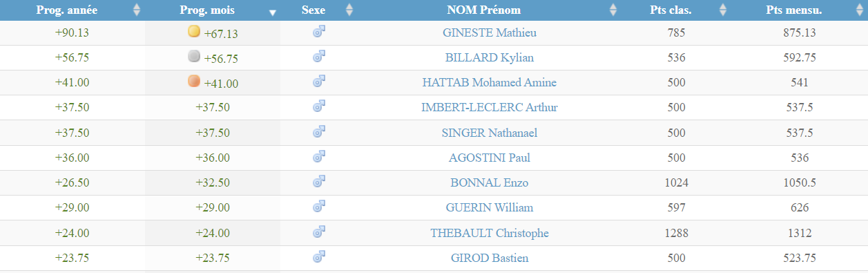Open IMBERT-LECLERC Arthur profile link
The image size is (868, 273).
pos(490,107)
